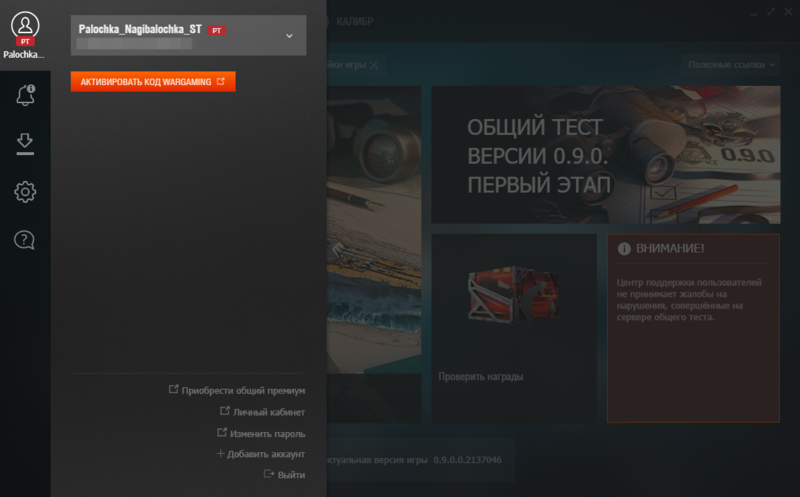This screenshot has width=800, height=497.
Task: Open the downloads arrow icon
Action: click(25, 143)
